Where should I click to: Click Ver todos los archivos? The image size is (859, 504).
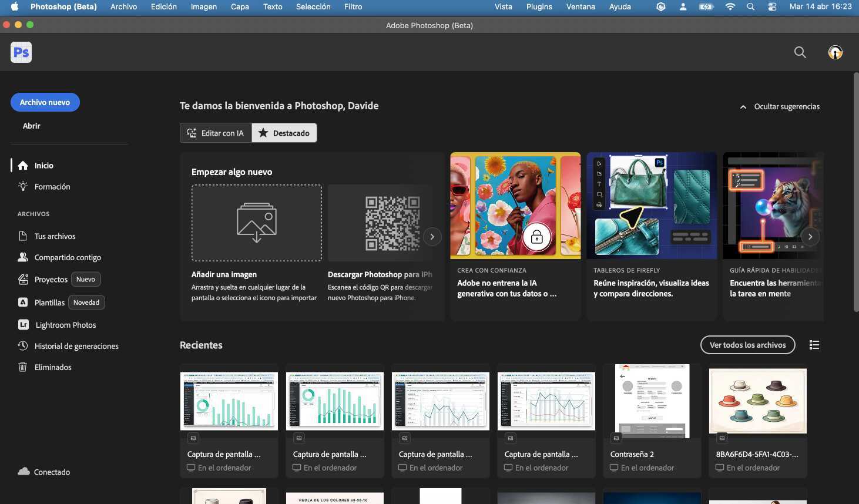747,345
